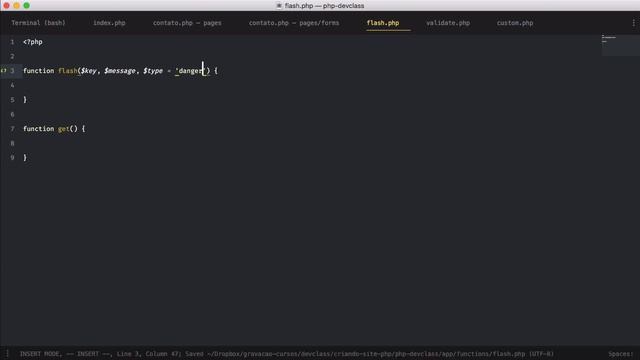This screenshot has width=640, height=360.
Task: Click the $message parameter
Action: [120, 71]
